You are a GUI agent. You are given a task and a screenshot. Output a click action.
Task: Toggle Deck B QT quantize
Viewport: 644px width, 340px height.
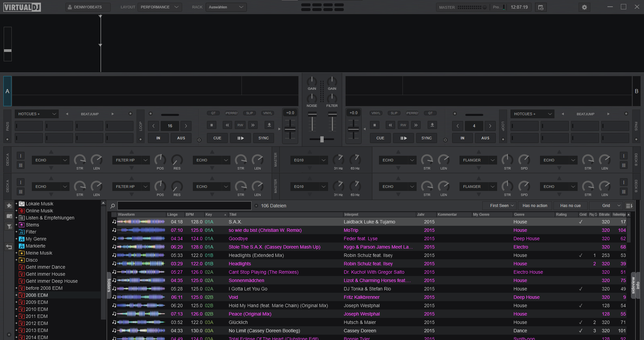(430, 113)
